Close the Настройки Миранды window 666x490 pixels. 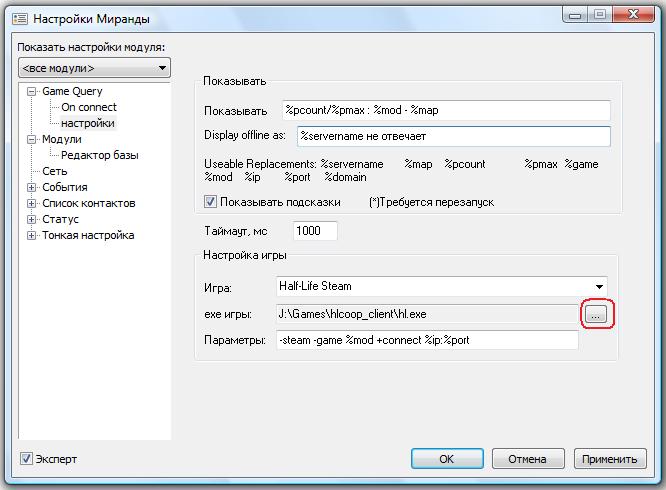tap(633, 15)
